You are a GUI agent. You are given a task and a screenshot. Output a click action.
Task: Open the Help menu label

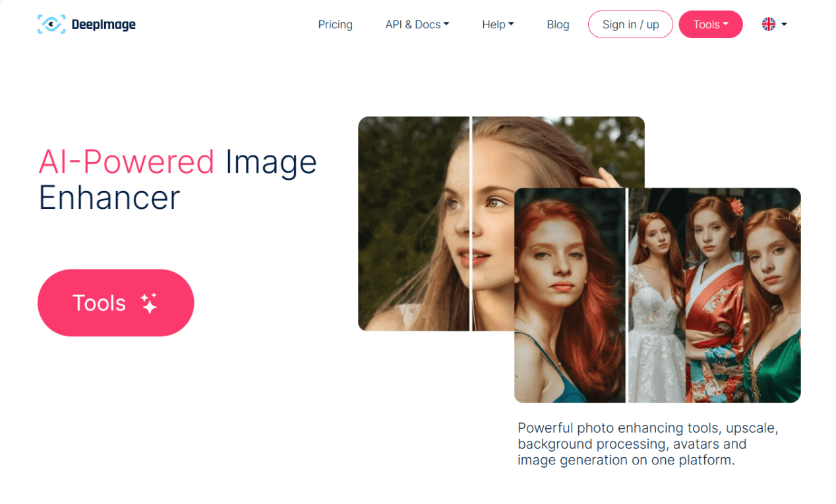[x=493, y=24]
